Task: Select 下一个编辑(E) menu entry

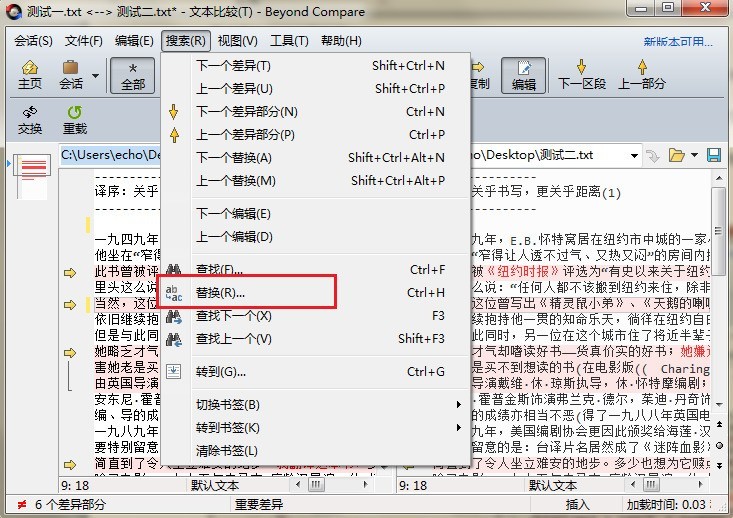Action: coord(316,214)
